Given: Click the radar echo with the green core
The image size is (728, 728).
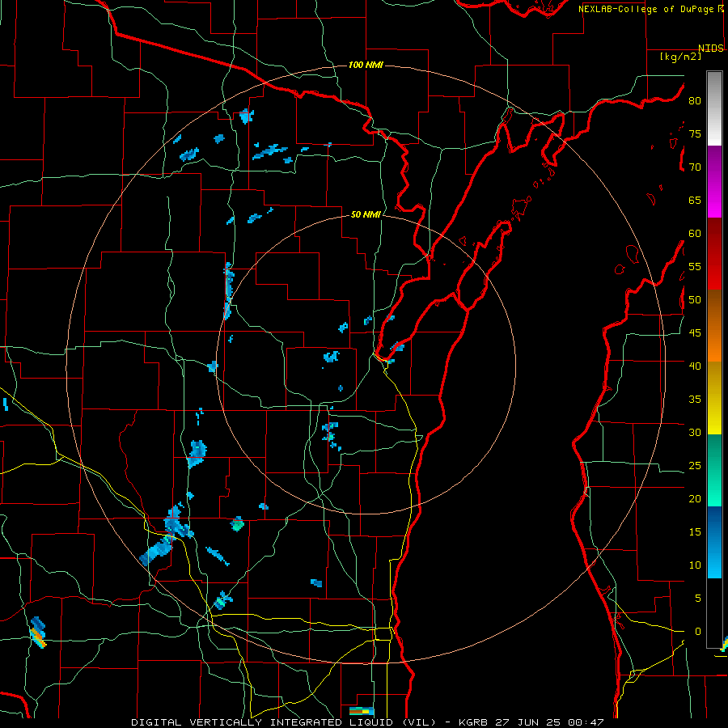Looking at the screenshot, I should (x=237, y=524).
